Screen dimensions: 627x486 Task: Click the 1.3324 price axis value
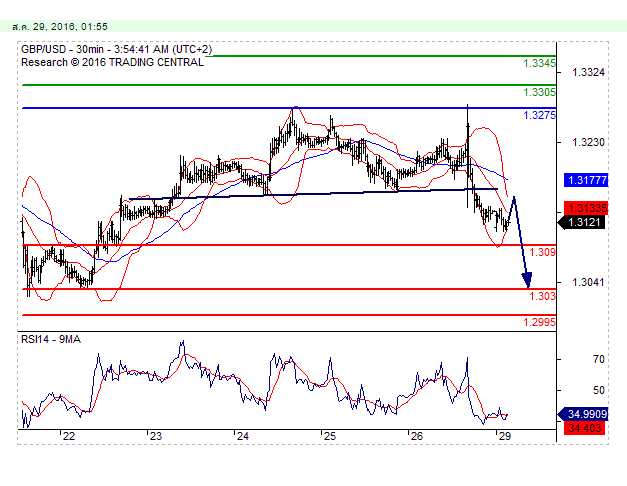[x=588, y=72]
